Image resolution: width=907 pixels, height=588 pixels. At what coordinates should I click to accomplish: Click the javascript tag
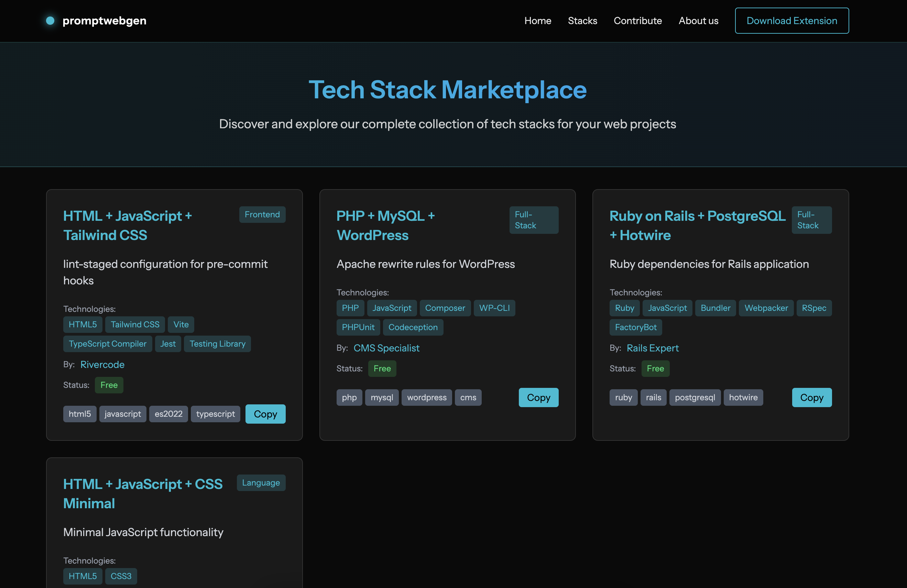click(x=122, y=414)
